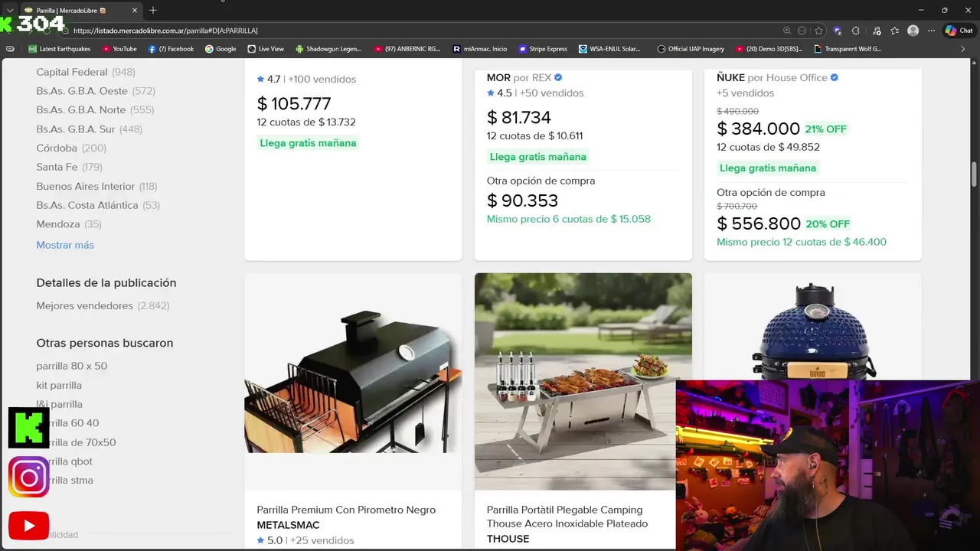Image resolution: width=980 pixels, height=551 pixels.
Task: Open Google bookmark
Action: pyautogui.click(x=220, y=49)
